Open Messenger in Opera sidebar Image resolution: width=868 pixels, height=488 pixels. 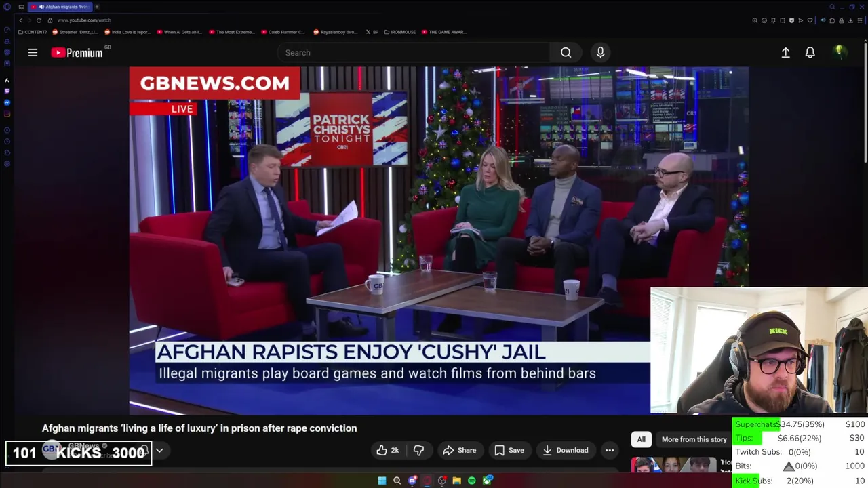[x=7, y=102]
